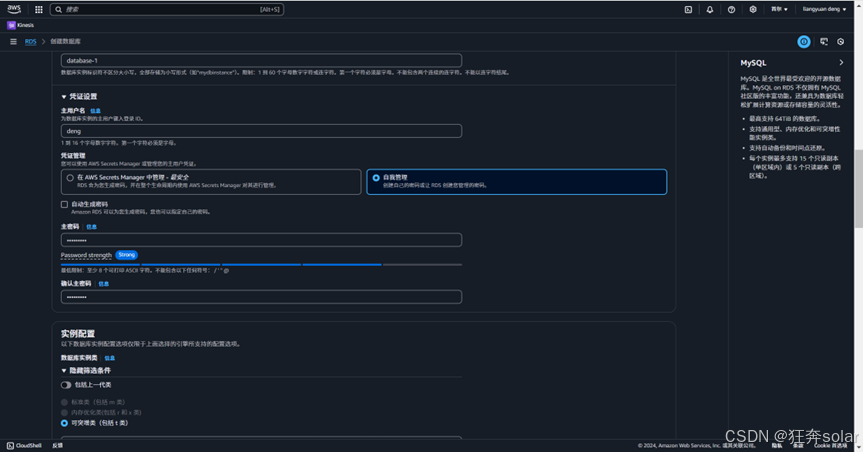Click the confirm master password field
The width and height of the screenshot is (863, 452).
pos(261,297)
